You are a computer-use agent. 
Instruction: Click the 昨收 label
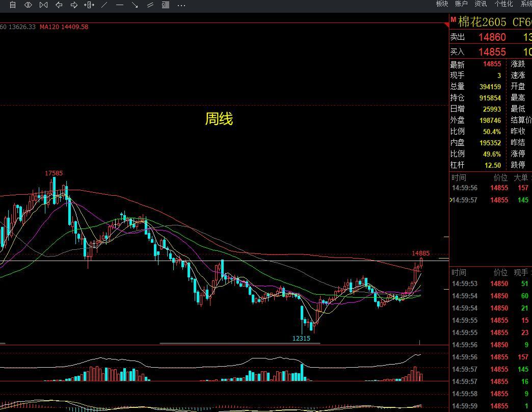(518, 131)
